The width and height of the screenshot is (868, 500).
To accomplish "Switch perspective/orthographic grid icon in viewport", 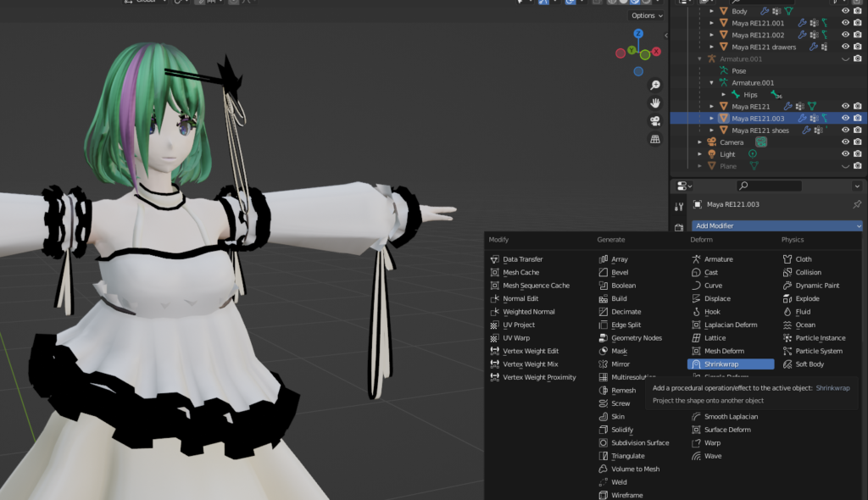I will tap(655, 139).
